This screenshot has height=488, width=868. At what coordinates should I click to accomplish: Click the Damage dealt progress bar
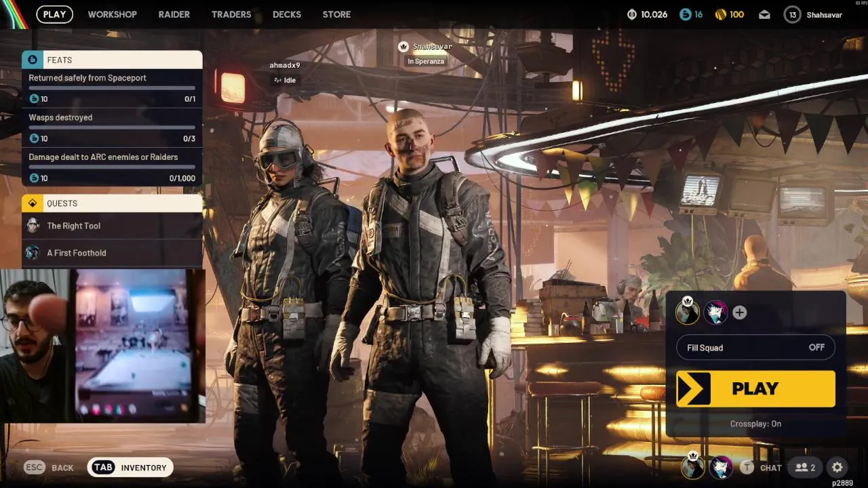coord(112,167)
